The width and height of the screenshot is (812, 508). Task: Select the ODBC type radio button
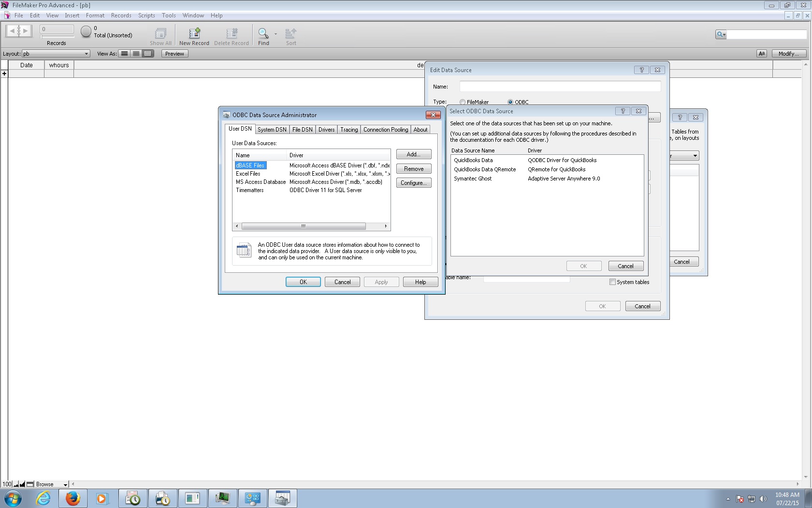point(510,102)
